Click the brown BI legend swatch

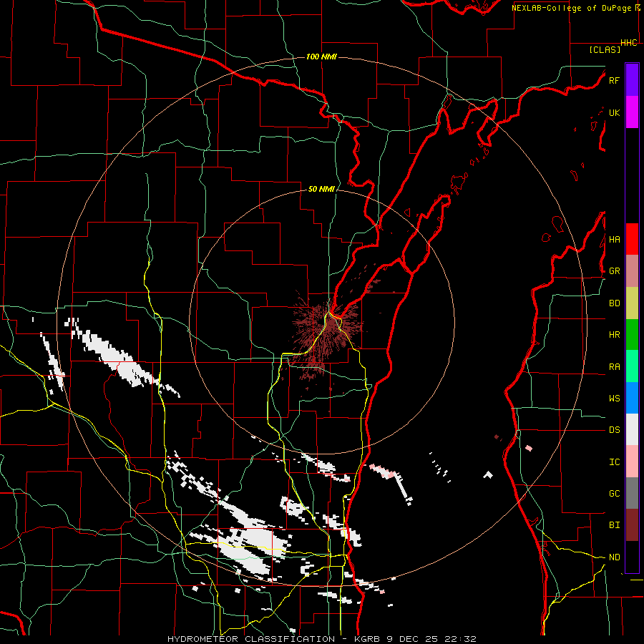632,525
